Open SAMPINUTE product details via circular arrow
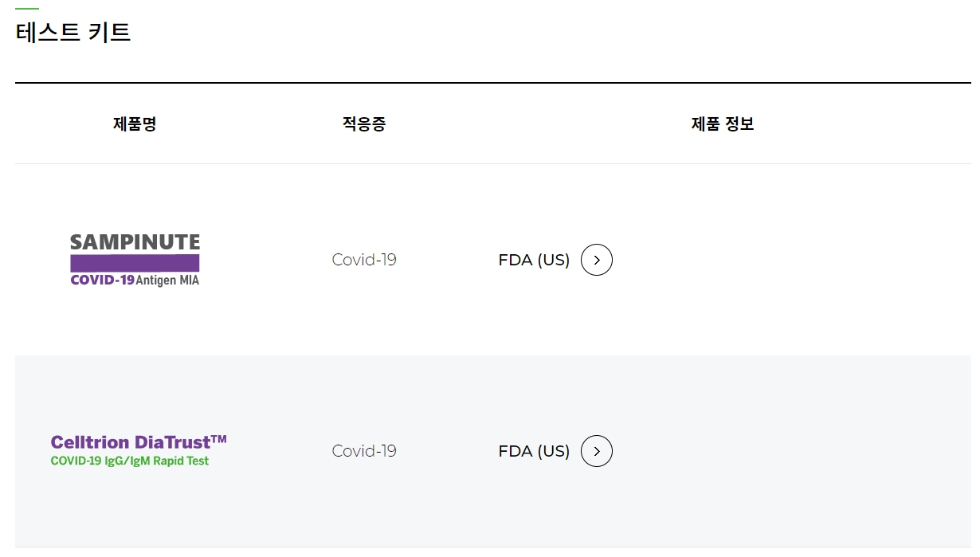Viewport: 980px width, 557px height. (x=596, y=259)
